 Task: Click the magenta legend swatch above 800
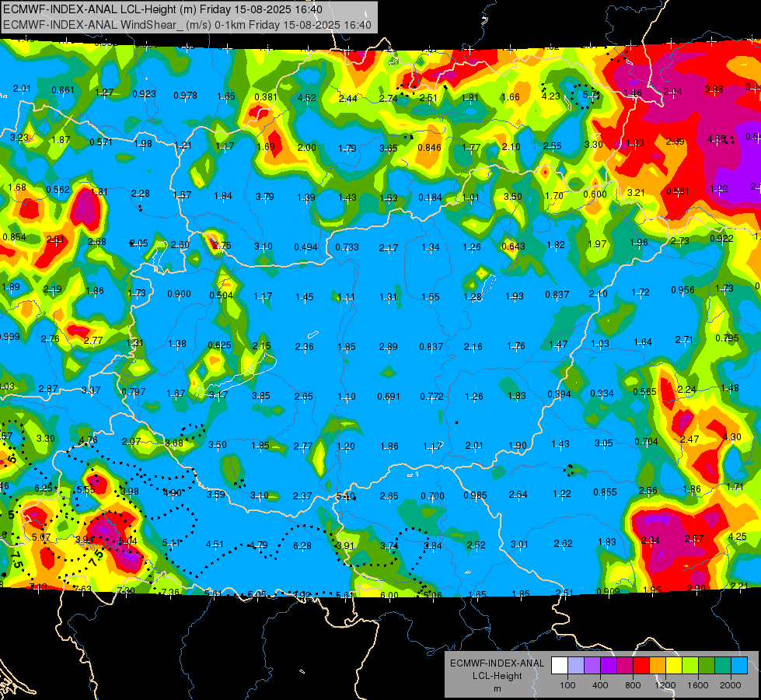[625, 666]
